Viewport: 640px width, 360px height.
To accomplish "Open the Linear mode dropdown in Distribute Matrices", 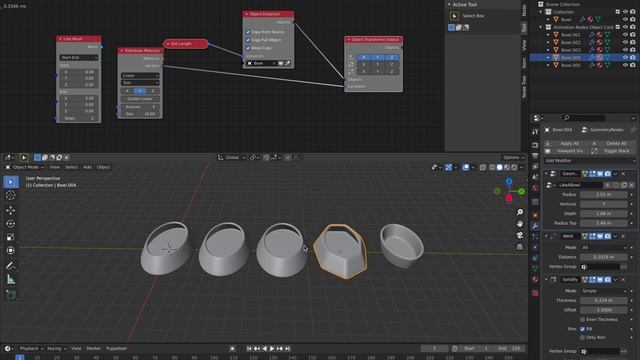I will pos(140,76).
